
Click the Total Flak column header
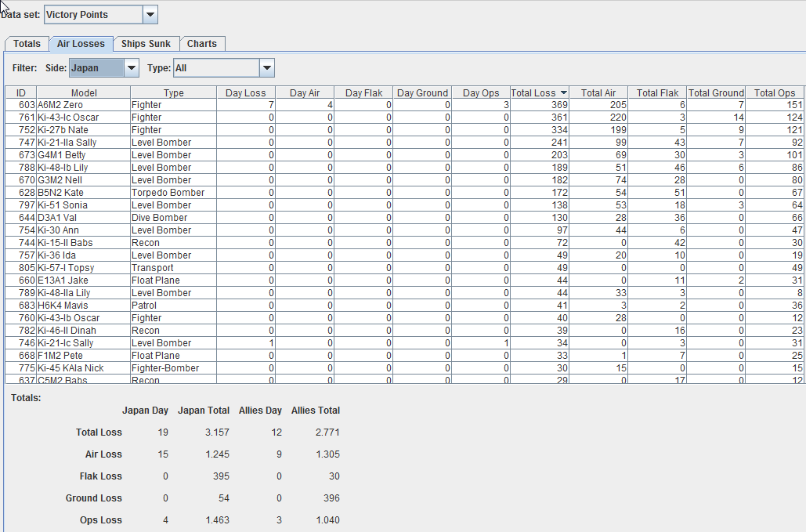tap(656, 92)
